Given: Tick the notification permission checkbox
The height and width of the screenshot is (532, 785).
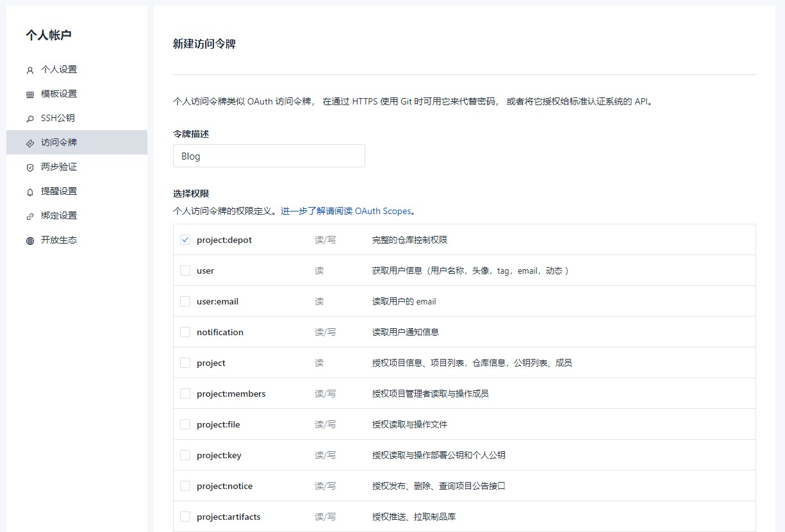Looking at the screenshot, I should [185, 332].
